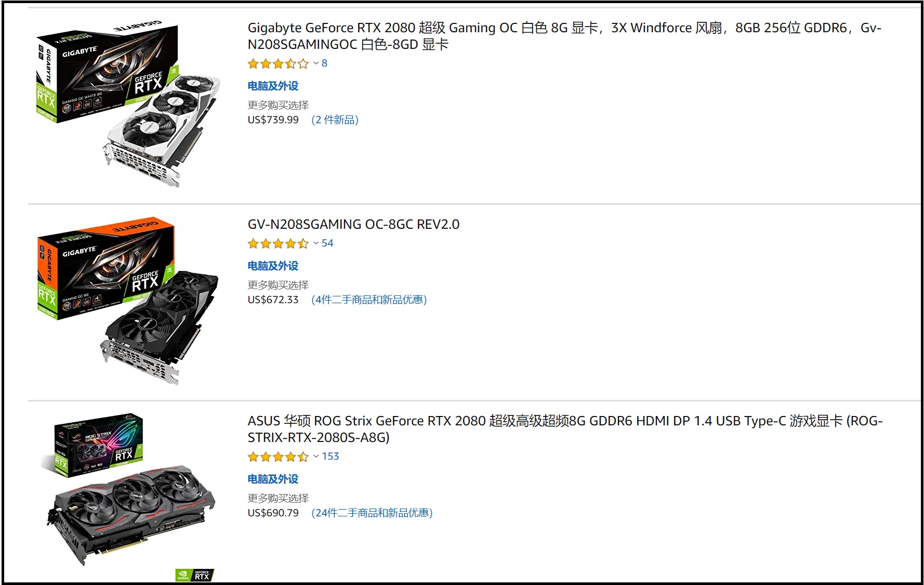The image size is (924, 585).
Task: Open the (4件二手商品和新品优惠) offers link
Action: (369, 300)
